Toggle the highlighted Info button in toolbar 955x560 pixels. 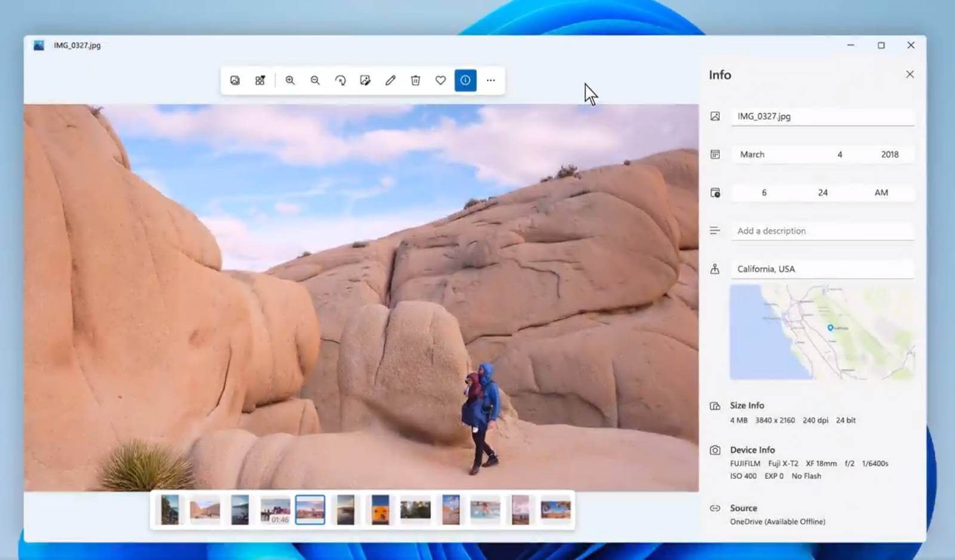[x=466, y=81]
